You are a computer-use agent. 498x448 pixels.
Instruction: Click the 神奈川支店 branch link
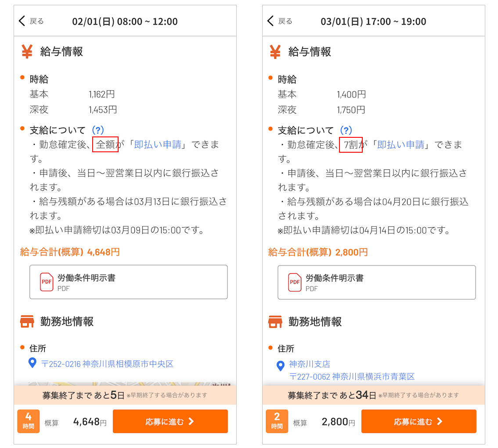pyautogui.click(x=309, y=364)
